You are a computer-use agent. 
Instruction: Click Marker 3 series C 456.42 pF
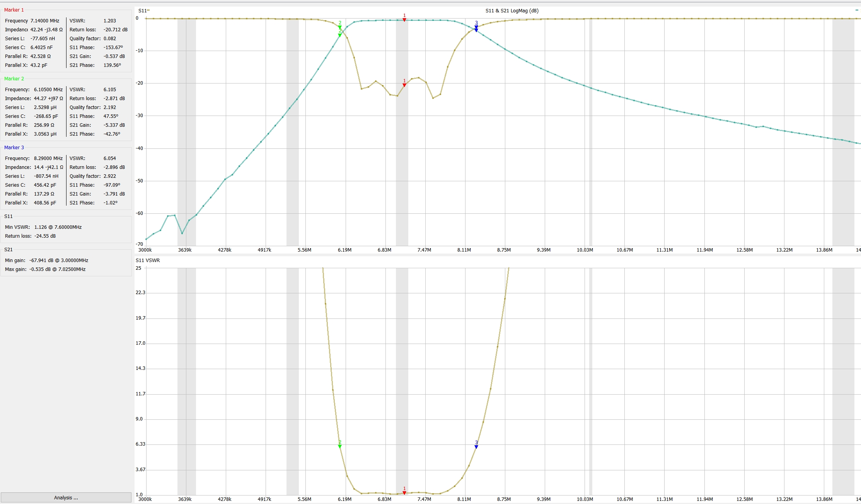pos(45,185)
